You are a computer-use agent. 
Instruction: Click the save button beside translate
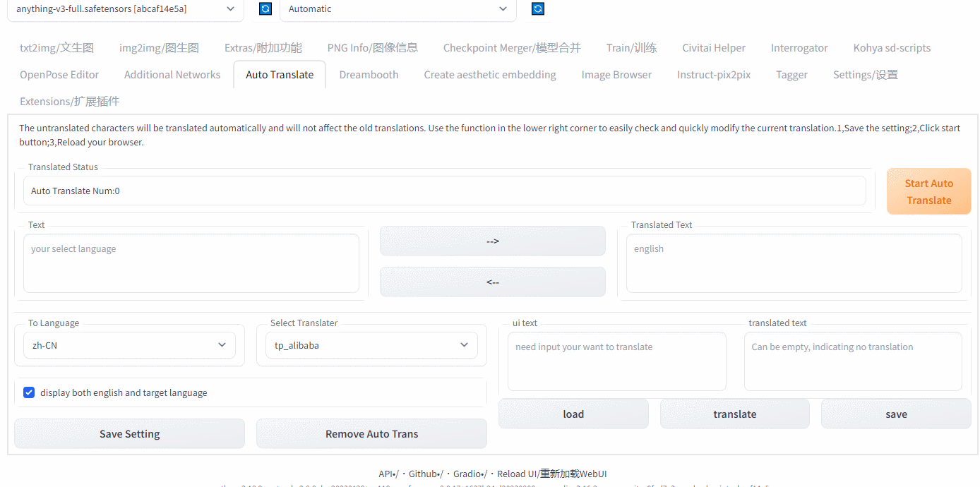pos(895,414)
